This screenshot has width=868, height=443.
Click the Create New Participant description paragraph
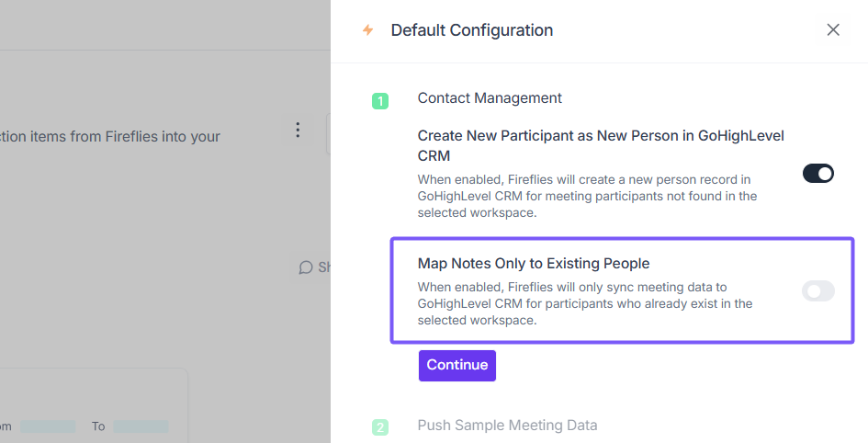point(587,196)
